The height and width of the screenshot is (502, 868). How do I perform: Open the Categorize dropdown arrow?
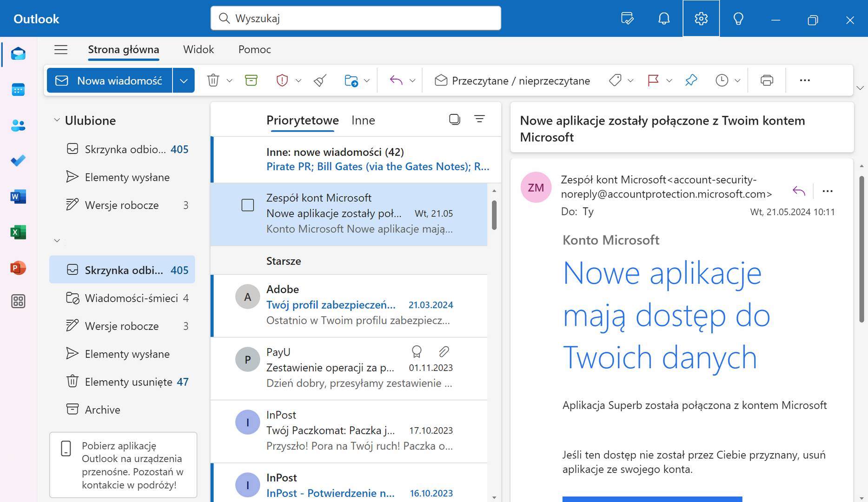pyautogui.click(x=630, y=81)
